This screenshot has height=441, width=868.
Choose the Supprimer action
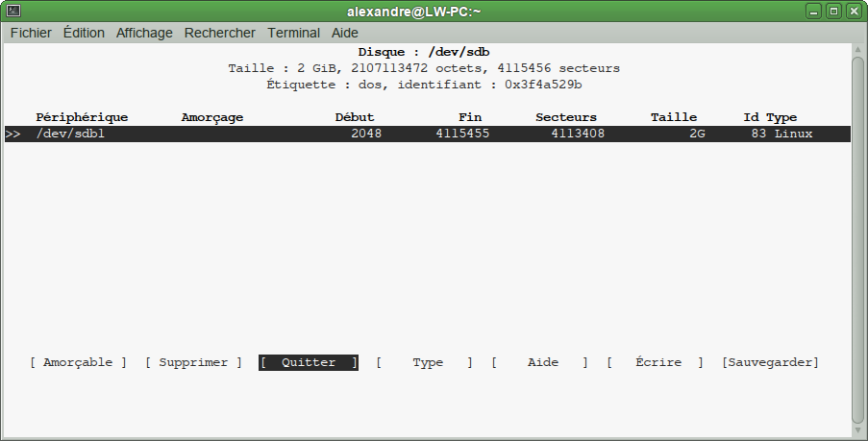[193, 362]
